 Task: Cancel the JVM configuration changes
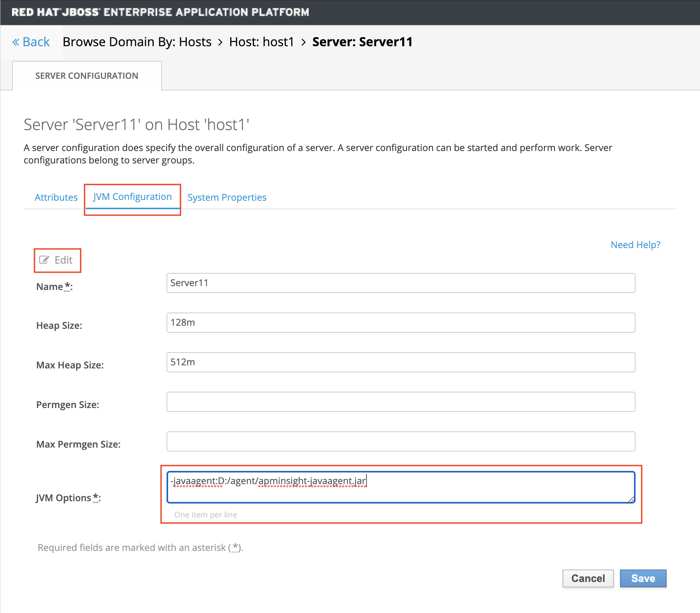pyautogui.click(x=588, y=578)
